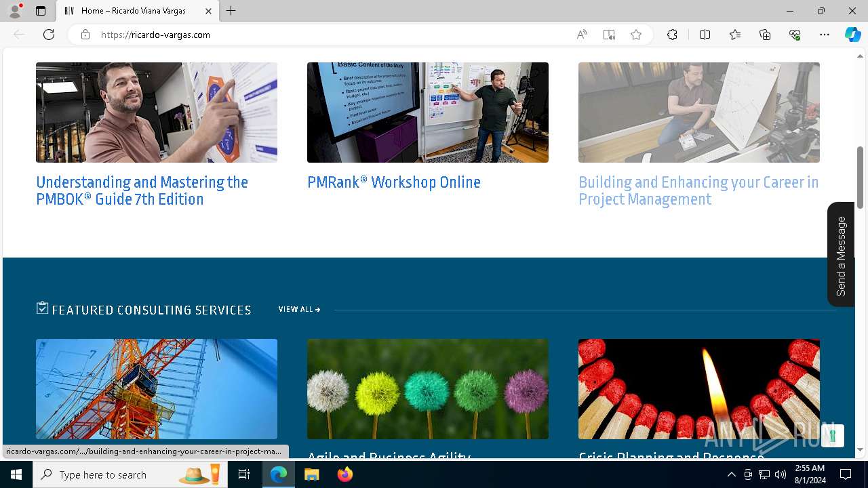
Task: Click the scrollbar down arrow
Action: point(861,449)
